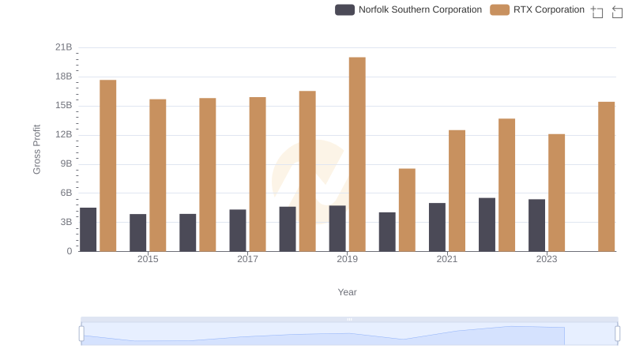Click the RTX Corporation 2014 bar

tap(108, 166)
